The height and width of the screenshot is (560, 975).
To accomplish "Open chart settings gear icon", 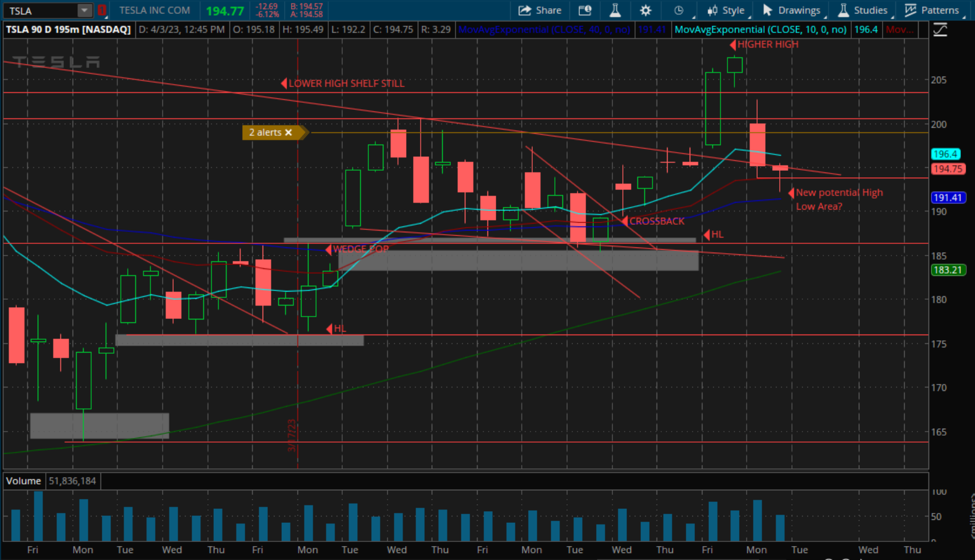I will pyautogui.click(x=646, y=10).
